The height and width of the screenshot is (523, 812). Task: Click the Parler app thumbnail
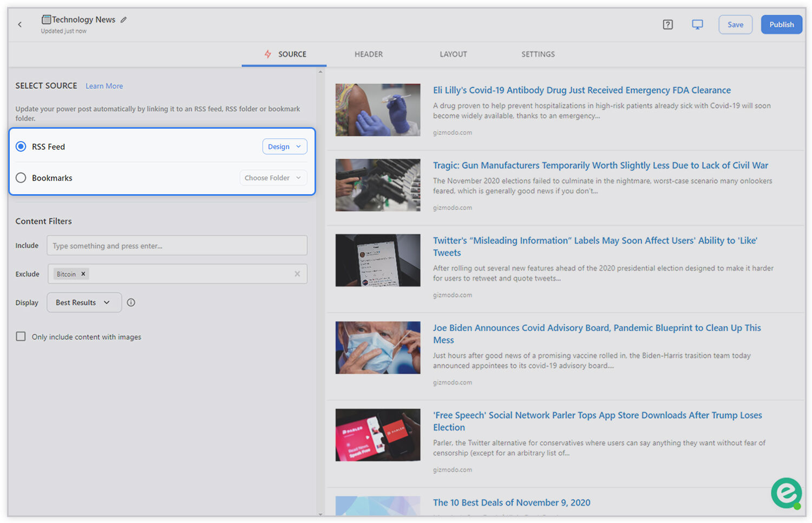click(378, 435)
